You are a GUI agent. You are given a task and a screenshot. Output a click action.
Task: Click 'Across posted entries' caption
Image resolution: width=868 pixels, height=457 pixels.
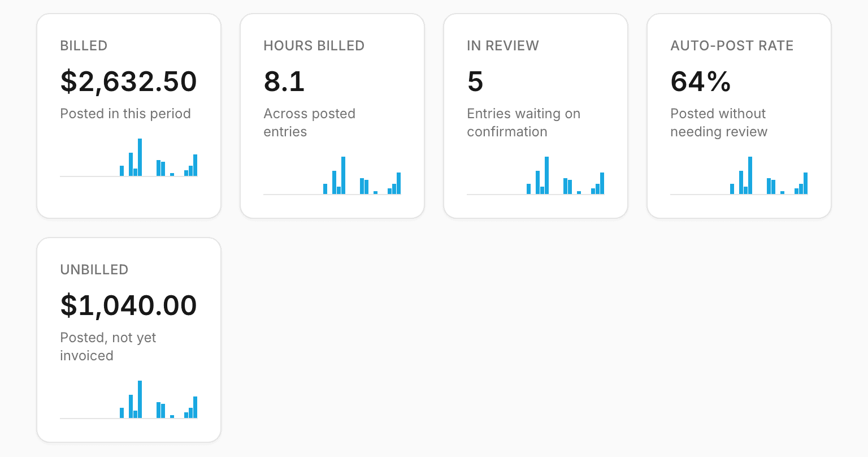(310, 123)
